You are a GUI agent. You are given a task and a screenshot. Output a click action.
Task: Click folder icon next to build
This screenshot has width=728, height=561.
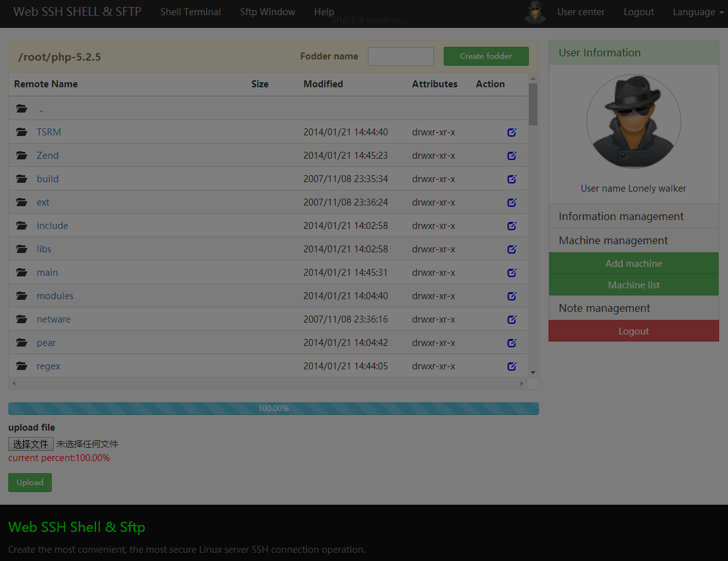pyautogui.click(x=22, y=178)
